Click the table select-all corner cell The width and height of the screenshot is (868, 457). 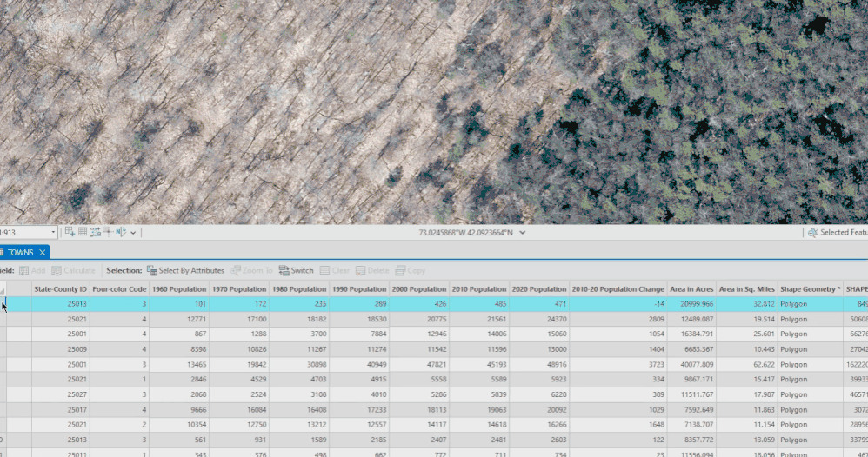tap(3, 289)
